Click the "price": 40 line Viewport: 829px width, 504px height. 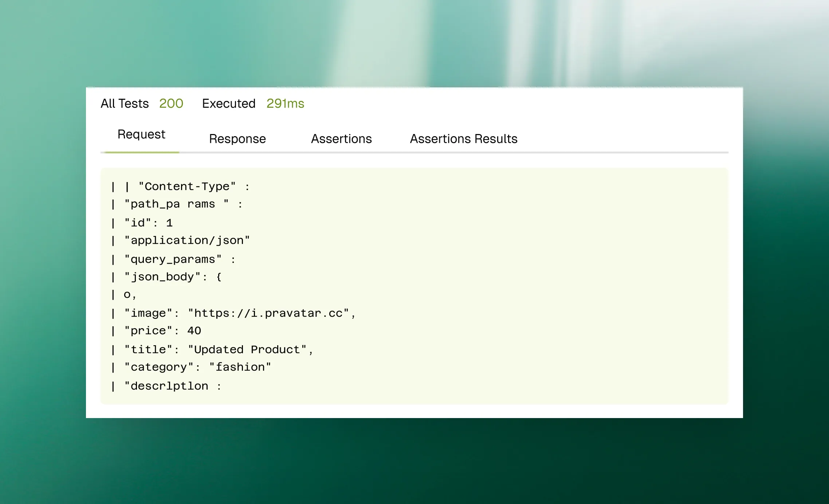pos(162,331)
